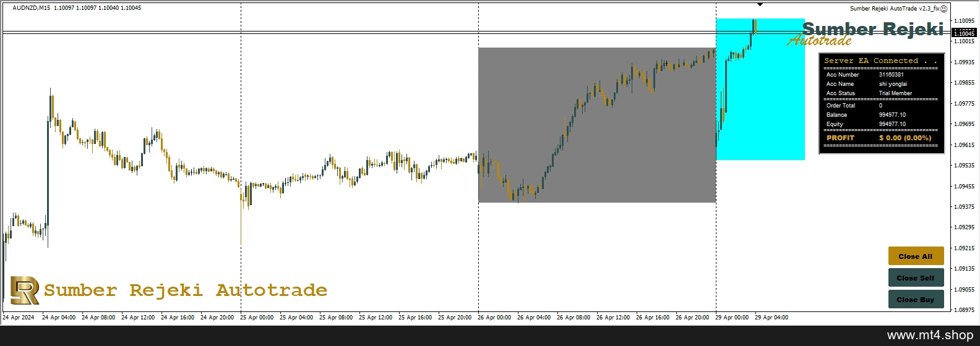
Task: Click the 25 Apr 08:00 time label
Action: pyautogui.click(x=336, y=318)
